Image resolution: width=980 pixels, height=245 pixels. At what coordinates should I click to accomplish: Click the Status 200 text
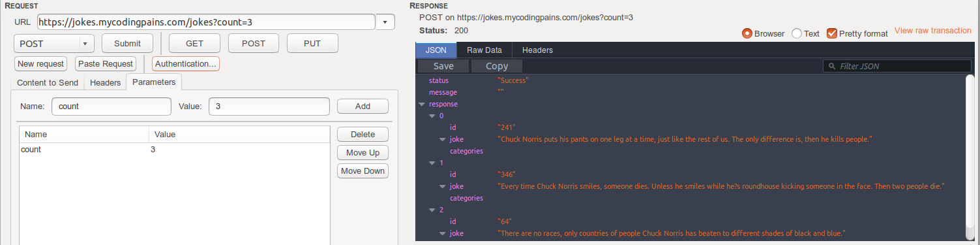pyautogui.click(x=443, y=30)
